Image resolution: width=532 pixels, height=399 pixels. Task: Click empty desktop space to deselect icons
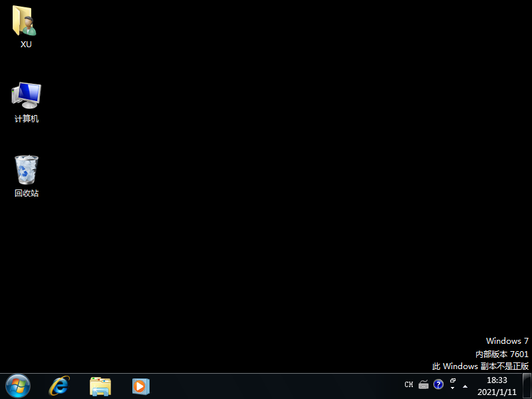pos(266,199)
